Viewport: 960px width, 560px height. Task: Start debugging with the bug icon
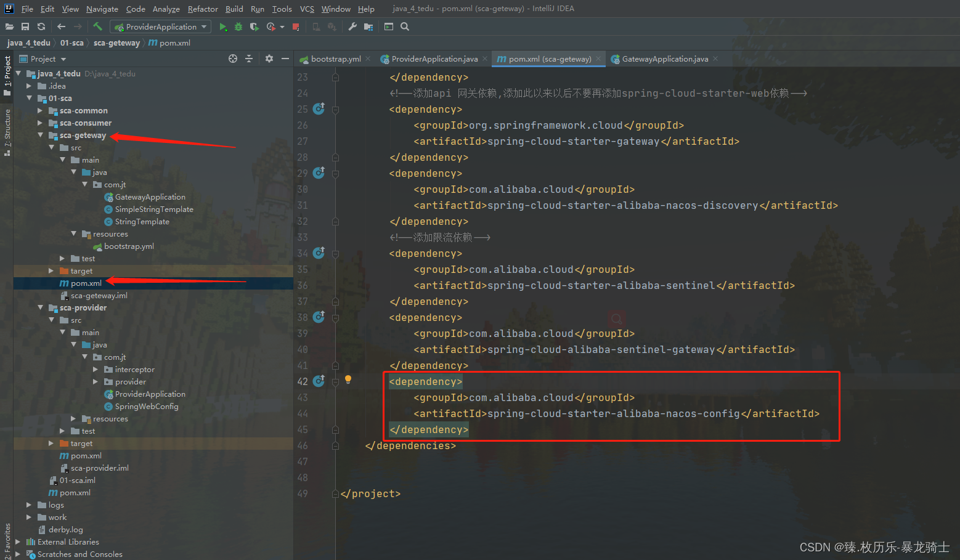(x=238, y=26)
